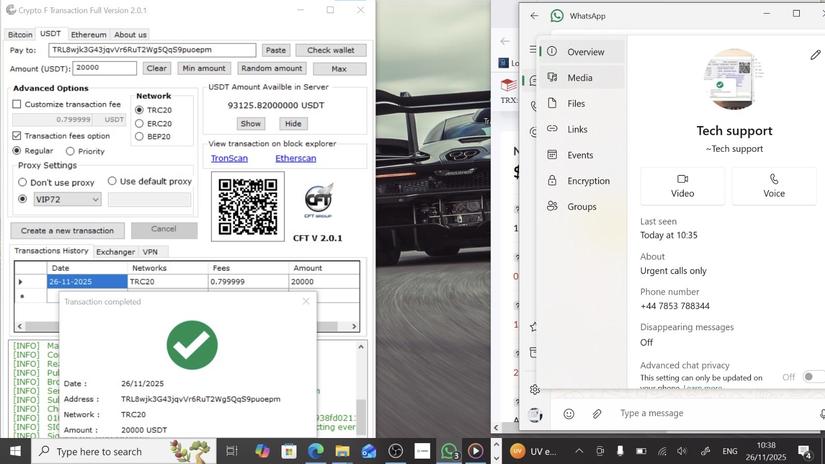Click the taskbar overflow scroll arrows
Screen dimensions: 825x464
496,451
